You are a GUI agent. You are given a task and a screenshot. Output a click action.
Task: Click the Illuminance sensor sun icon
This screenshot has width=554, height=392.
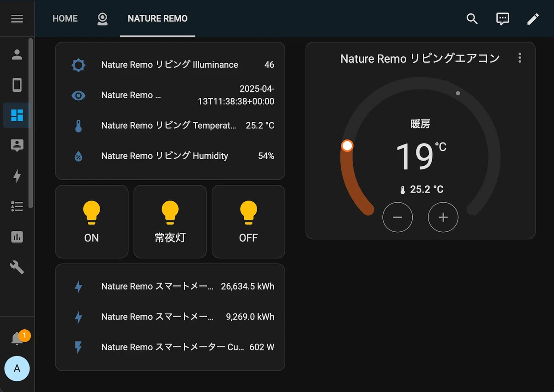click(78, 65)
